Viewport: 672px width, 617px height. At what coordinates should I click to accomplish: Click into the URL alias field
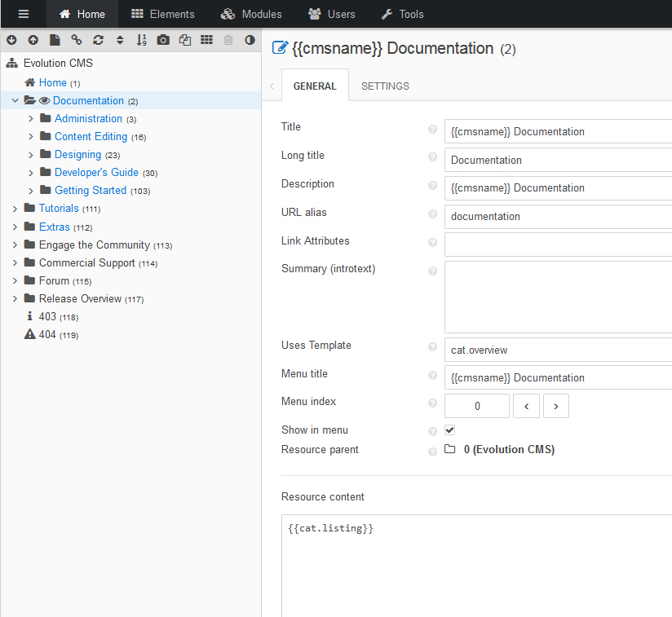[558, 216]
